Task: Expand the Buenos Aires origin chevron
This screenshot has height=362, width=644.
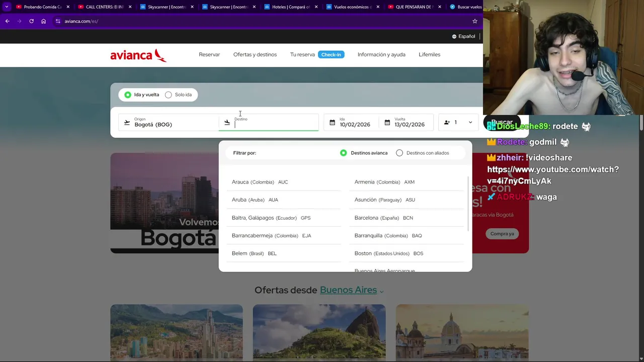Action: 381,291
